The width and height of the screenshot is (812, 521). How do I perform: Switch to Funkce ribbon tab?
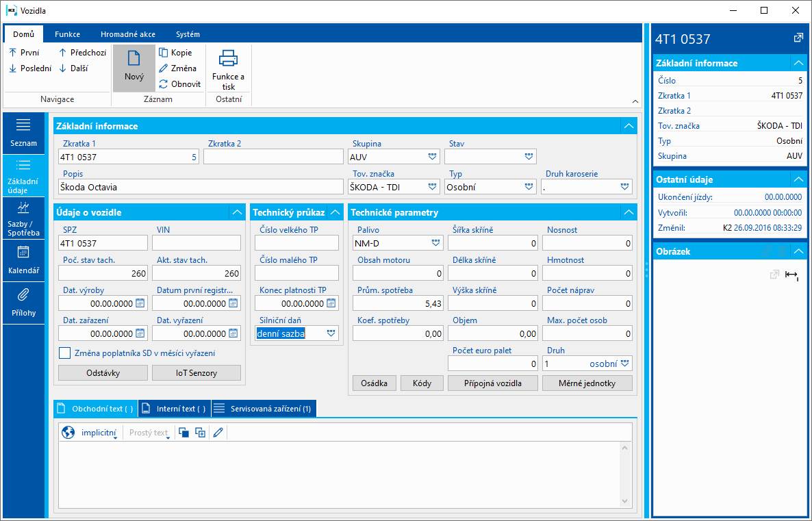pos(67,34)
